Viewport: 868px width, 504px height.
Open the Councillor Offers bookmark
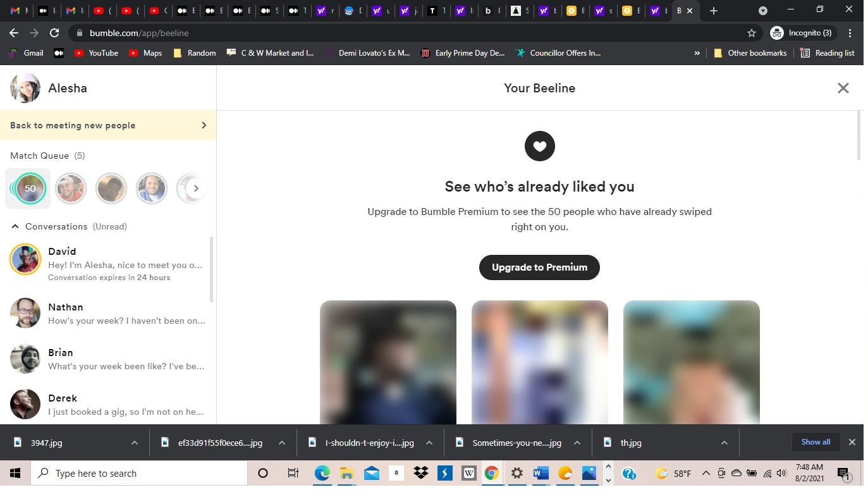pos(558,53)
